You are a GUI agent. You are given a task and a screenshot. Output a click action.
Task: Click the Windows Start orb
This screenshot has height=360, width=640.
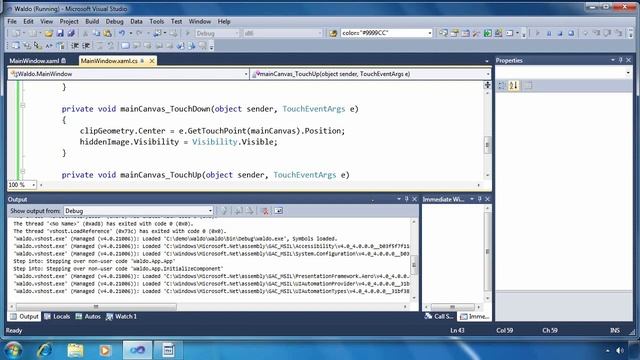coord(13,350)
